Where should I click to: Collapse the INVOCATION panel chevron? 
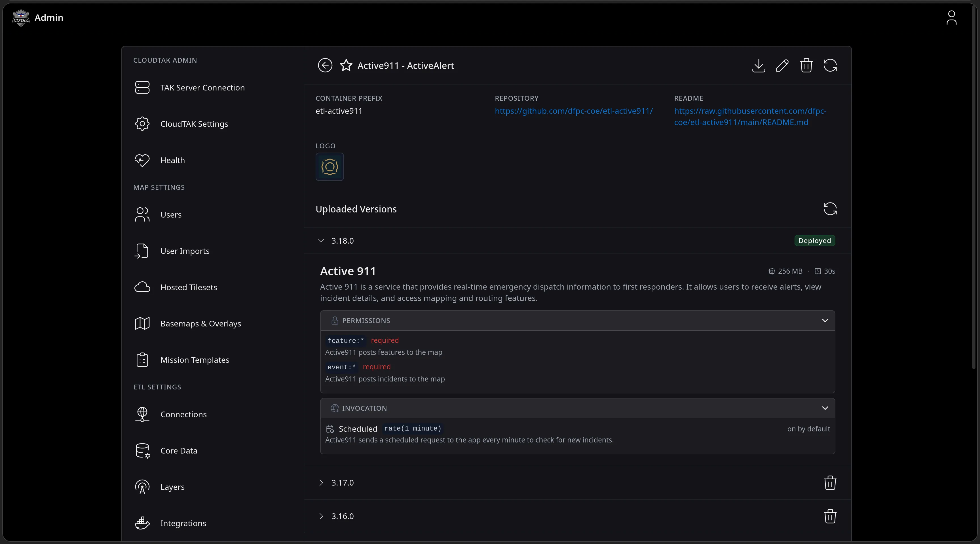[x=825, y=408]
